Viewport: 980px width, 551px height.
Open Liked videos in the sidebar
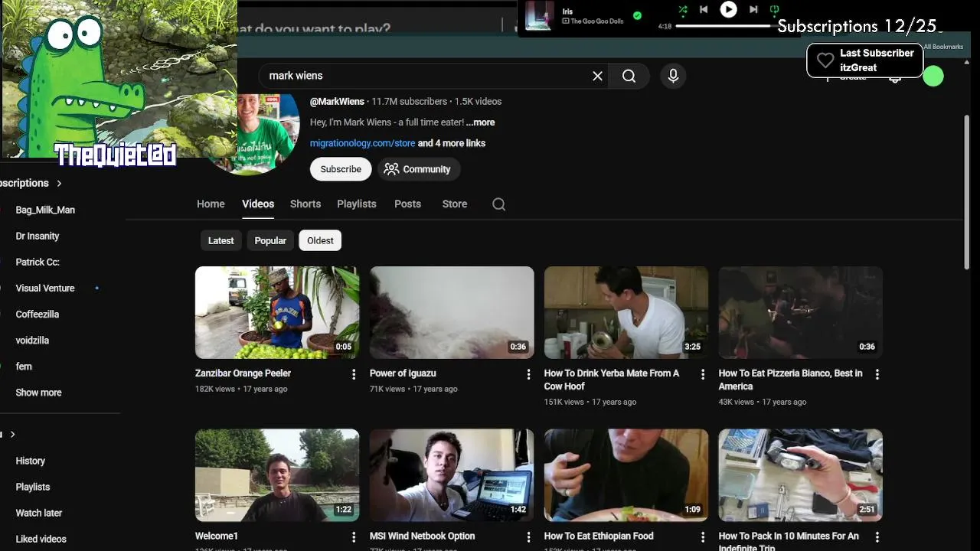click(x=41, y=539)
